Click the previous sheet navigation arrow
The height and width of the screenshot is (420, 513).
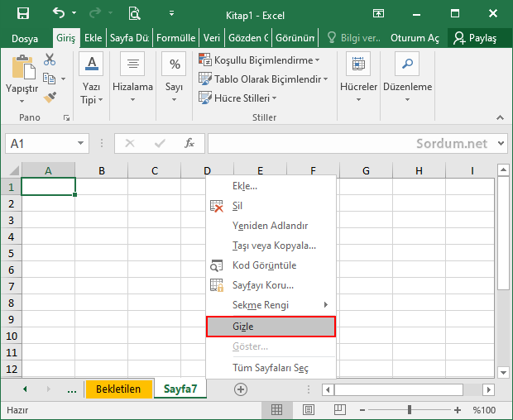tap(25, 389)
